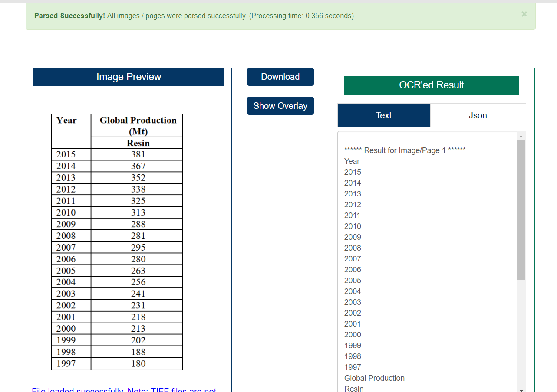Click the OCR result scrollbar thumb
Image resolution: width=557 pixels, height=392 pixels.
[521, 210]
